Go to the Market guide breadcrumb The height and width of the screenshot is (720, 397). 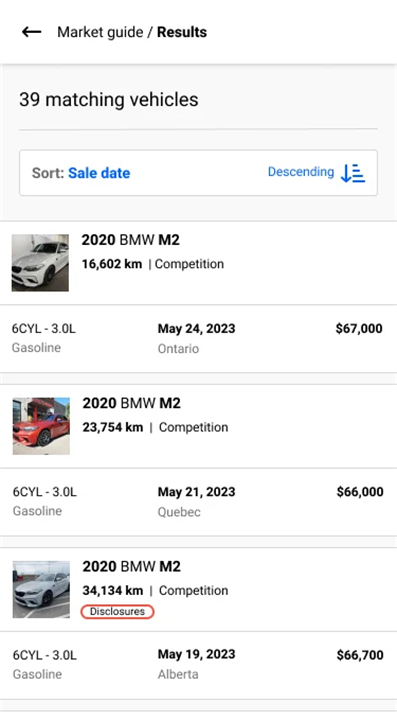click(x=100, y=32)
